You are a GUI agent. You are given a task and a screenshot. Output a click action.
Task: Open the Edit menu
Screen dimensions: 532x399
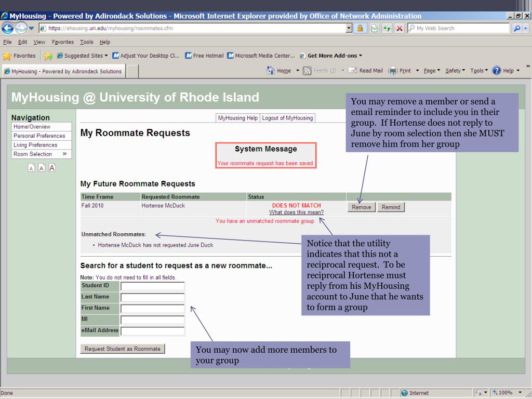[x=22, y=42]
